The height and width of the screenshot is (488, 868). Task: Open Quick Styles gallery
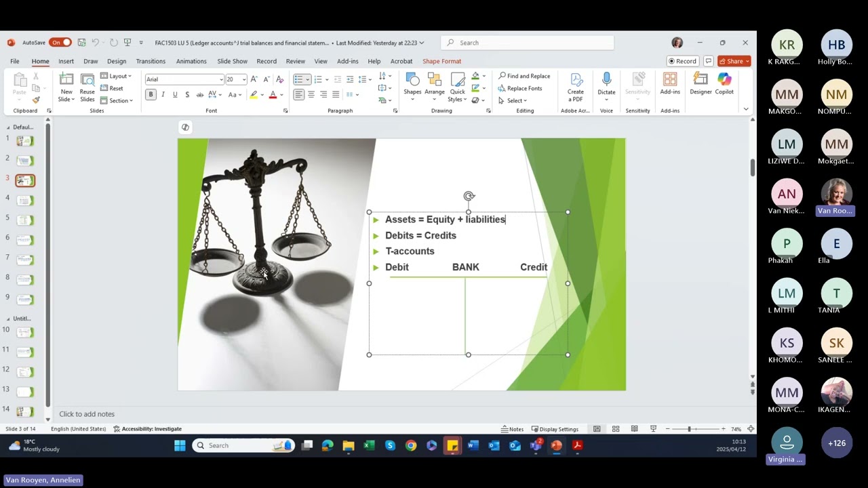(x=458, y=87)
